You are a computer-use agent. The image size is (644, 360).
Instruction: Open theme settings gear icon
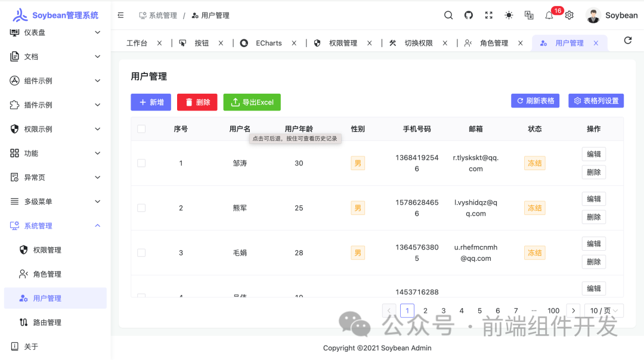[569, 15]
